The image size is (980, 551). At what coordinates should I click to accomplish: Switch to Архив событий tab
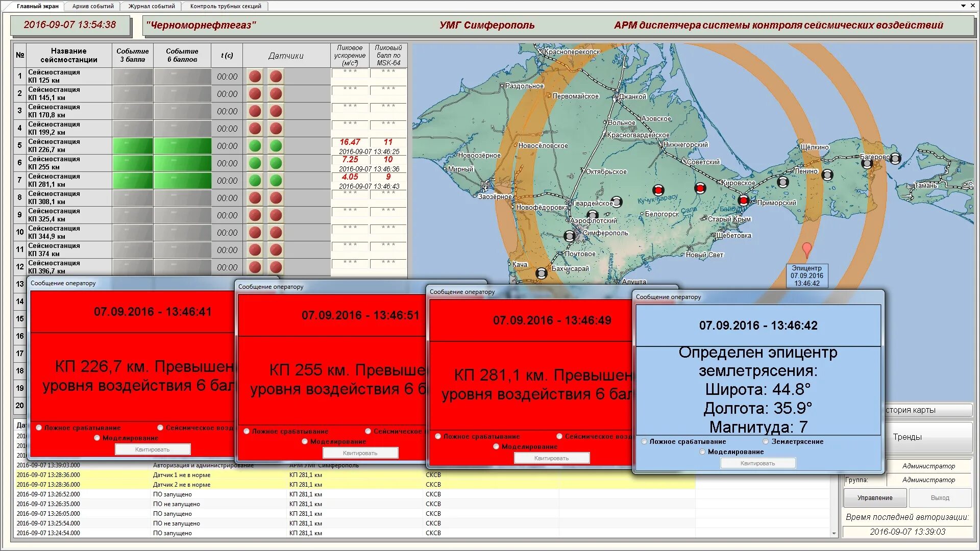pyautogui.click(x=93, y=6)
